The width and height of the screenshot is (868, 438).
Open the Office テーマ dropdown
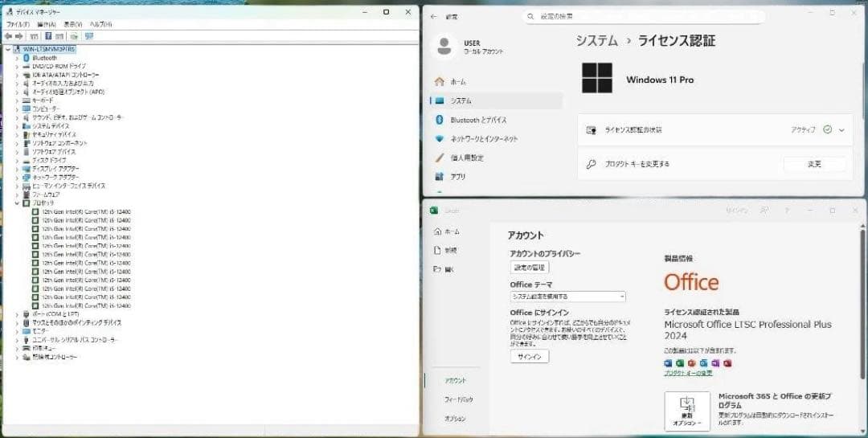567,297
